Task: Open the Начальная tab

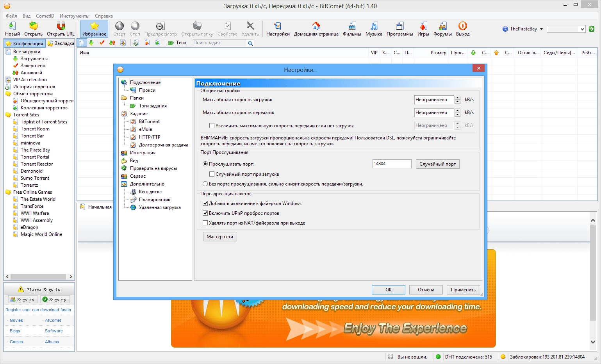Action: coord(96,207)
